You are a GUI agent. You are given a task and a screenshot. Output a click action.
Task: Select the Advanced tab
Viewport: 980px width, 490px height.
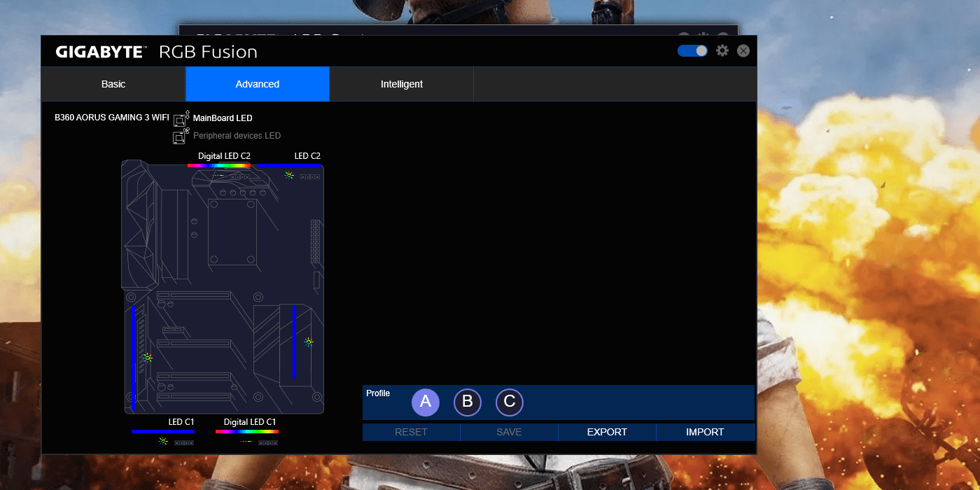click(258, 84)
